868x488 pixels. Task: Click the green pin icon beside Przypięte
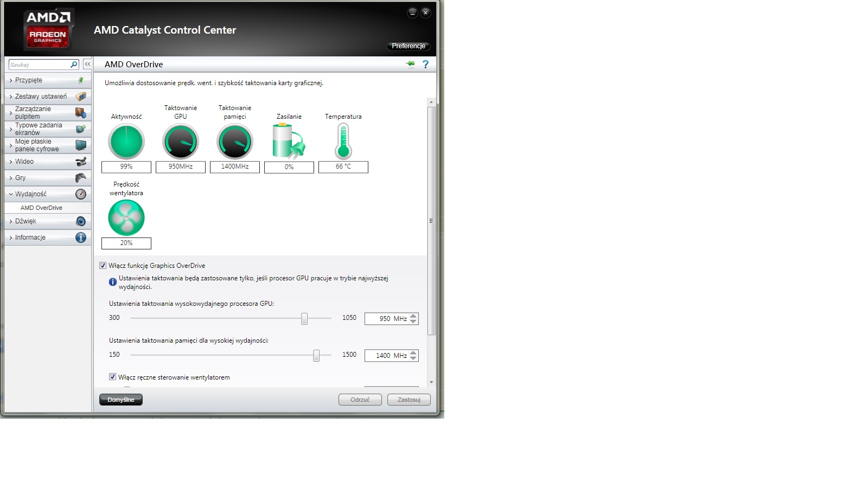click(81, 80)
